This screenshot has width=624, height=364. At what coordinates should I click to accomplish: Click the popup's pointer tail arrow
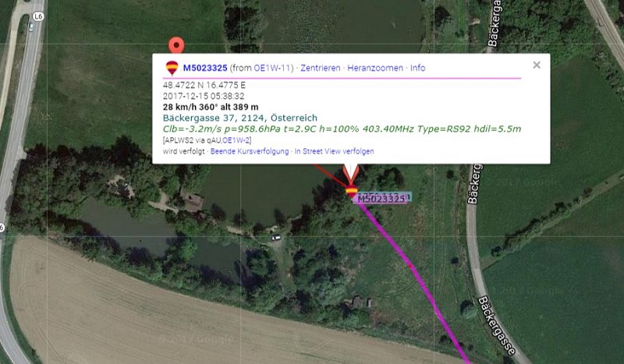click(351, 174)
